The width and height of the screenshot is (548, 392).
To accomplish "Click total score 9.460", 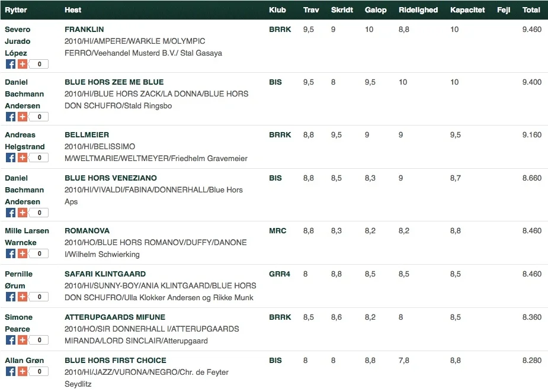I will [532, 30].
